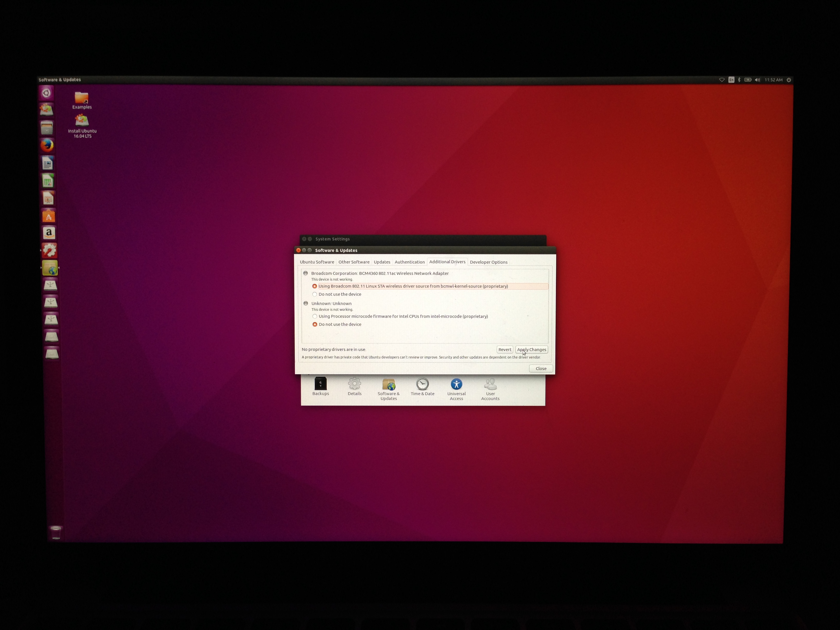Open LibreOffice Calc spreadsheet icon

pyautogui.click(x=47, y=181)
